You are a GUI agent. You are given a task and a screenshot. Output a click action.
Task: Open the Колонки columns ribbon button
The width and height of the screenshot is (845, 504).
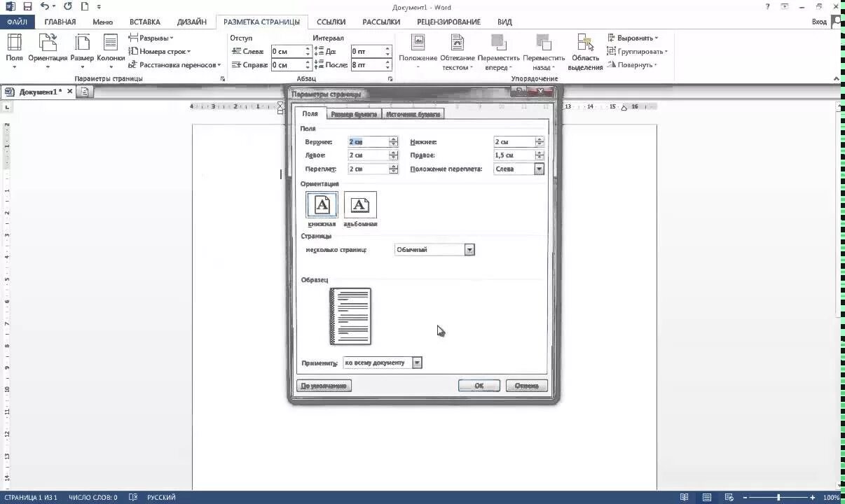[111, 50]
